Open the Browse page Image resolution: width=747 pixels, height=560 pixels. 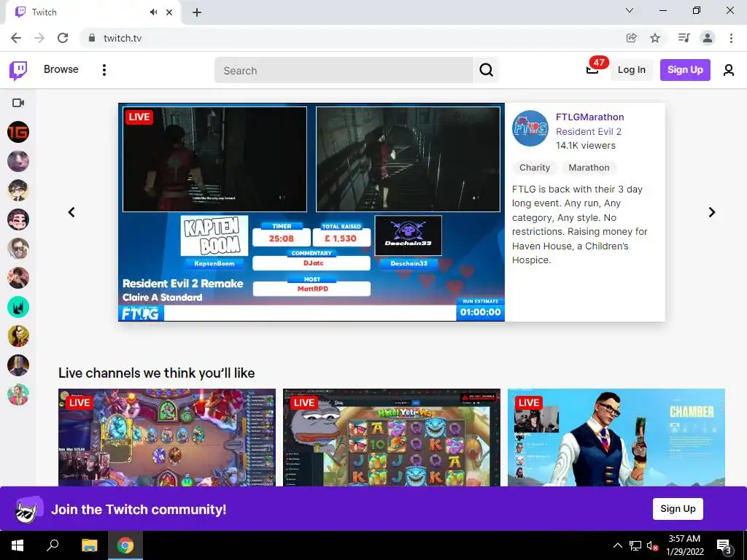tap(61, 69)
